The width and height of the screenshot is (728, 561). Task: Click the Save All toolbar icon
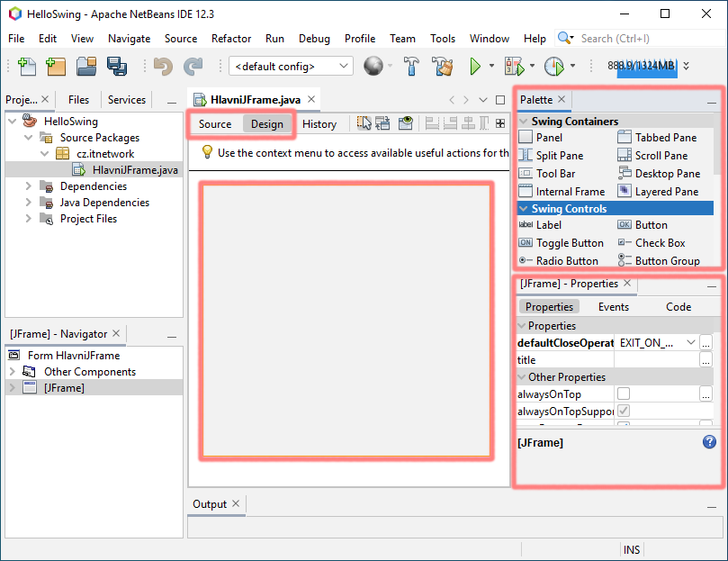[x=117, y=66]
